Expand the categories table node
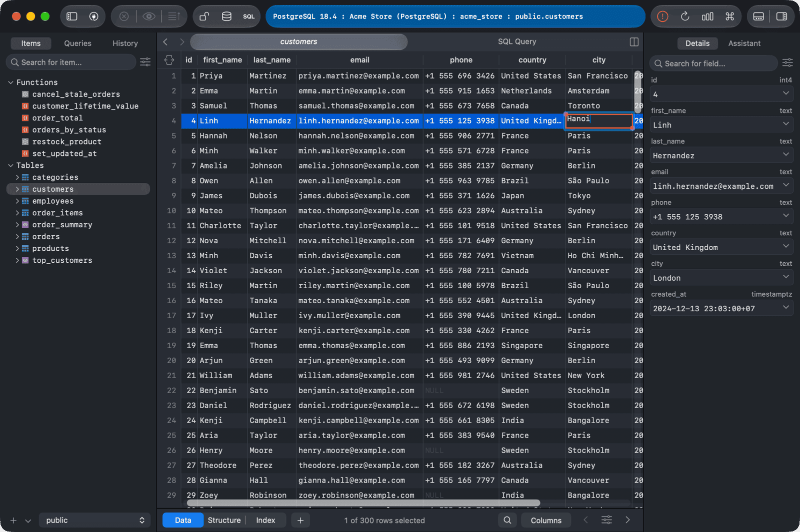The image size is (800, 532). 17,177
